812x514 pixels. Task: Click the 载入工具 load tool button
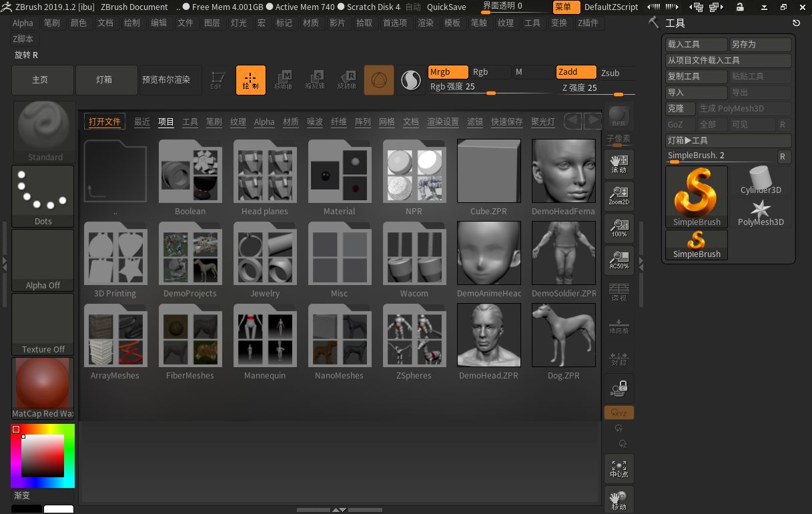[697, 45]
